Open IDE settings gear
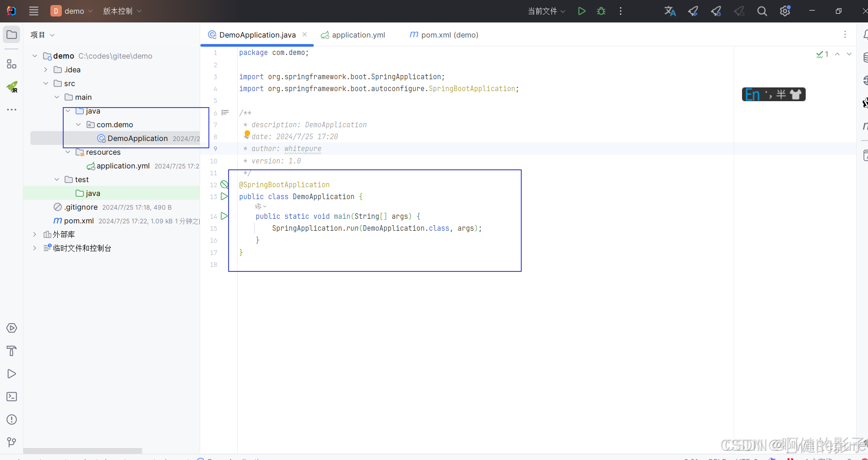The height and width of the screenshot is (460, 868). (785, 11)
